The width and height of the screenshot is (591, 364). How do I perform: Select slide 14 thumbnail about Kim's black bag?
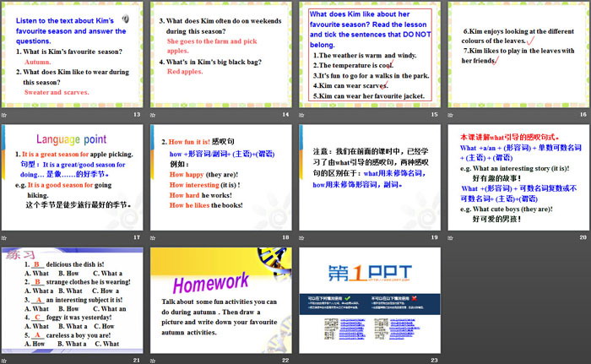click(221, 55)
